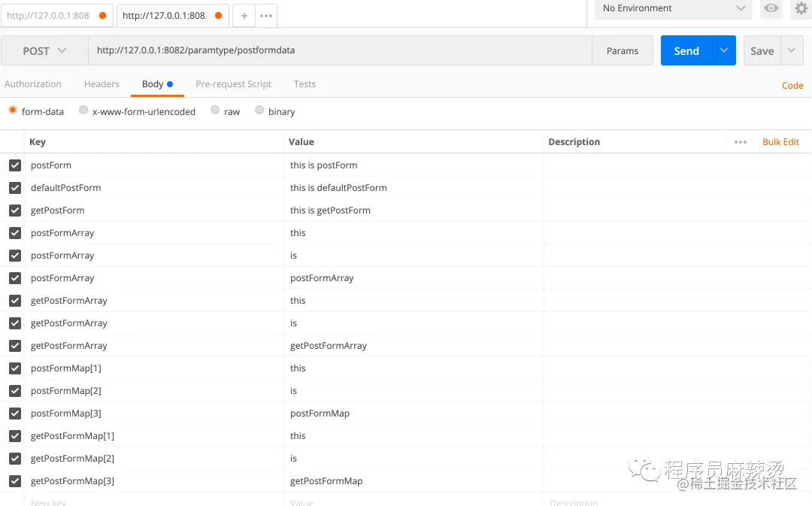
Task: Toggle checkbox for postFormMap[3] row
Action: click(15, 414)
